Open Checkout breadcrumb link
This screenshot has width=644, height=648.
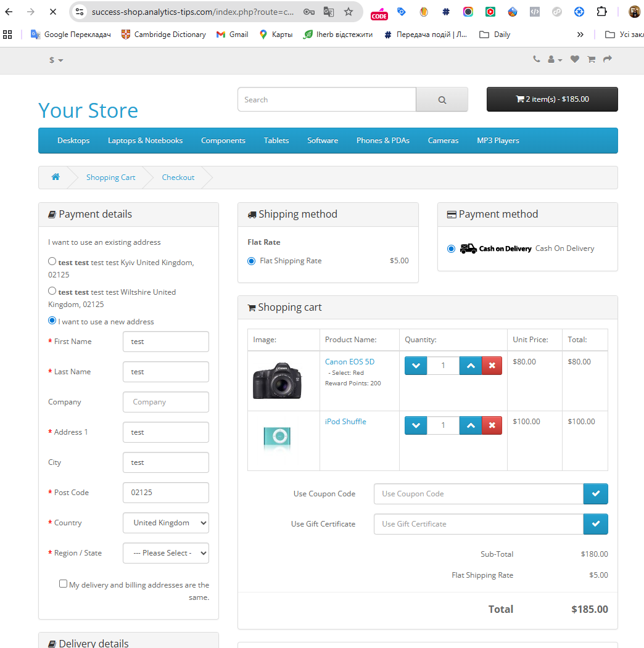coord(178,178)
